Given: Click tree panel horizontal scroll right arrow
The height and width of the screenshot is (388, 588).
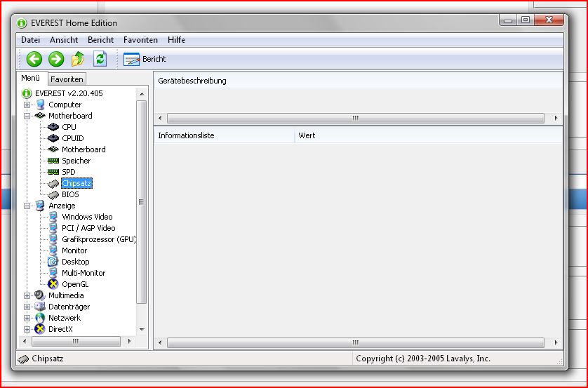Looking at the screenshot, I should (129, 341).
